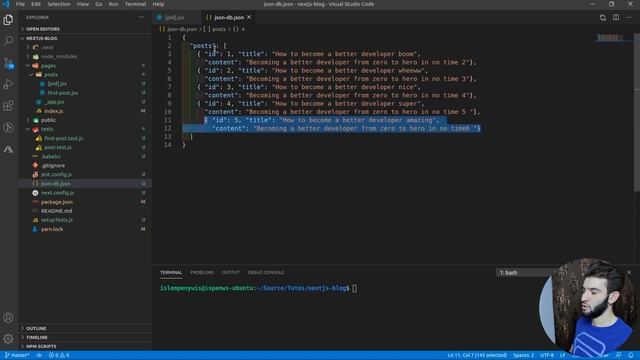Open _app.jsx in the file tree
The height and width of the screenshot is (360, 640).
click(x=54, y=102)
